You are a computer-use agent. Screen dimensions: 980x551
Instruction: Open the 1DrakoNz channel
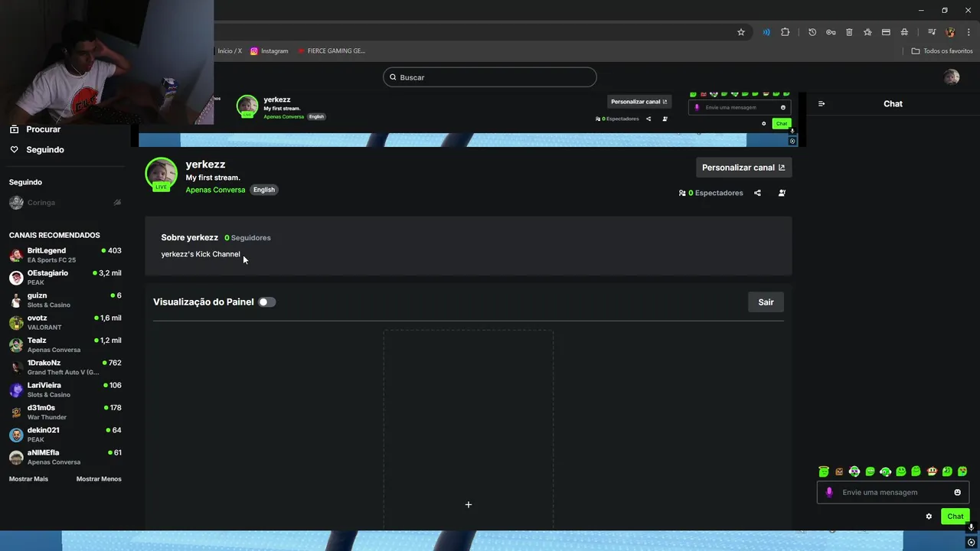click(65, 367)
